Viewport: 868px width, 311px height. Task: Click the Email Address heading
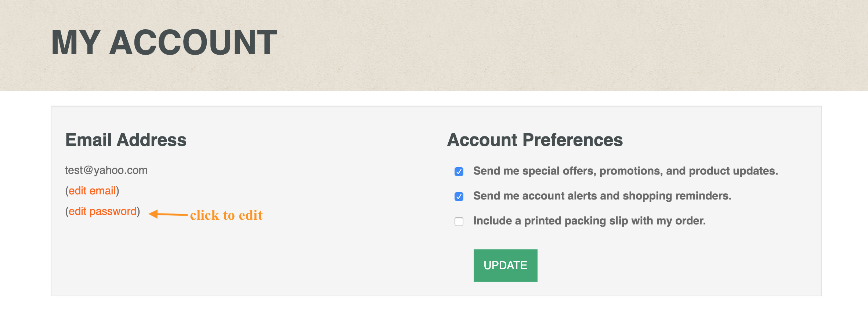126,140
